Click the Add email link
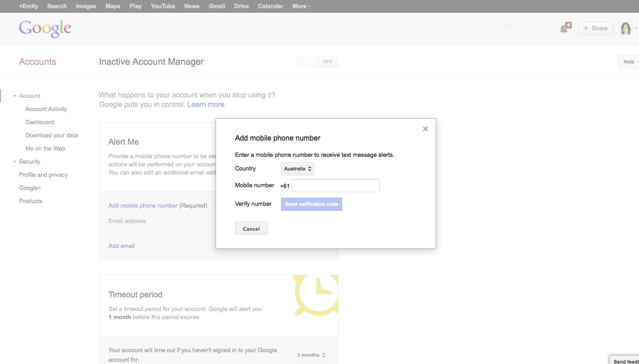The height and width of the screenshot is (364, 639). (121, 246)
